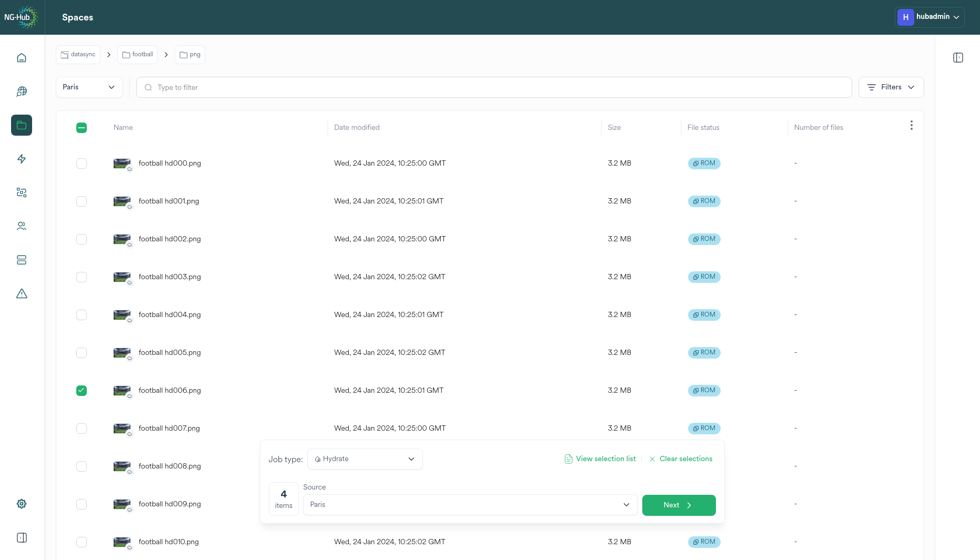
Task: Collapse the right side panel
Action: (958, 57)
